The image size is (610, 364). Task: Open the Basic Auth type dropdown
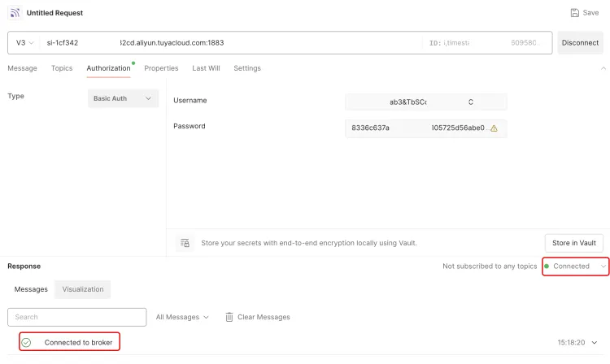click(123, 98)
